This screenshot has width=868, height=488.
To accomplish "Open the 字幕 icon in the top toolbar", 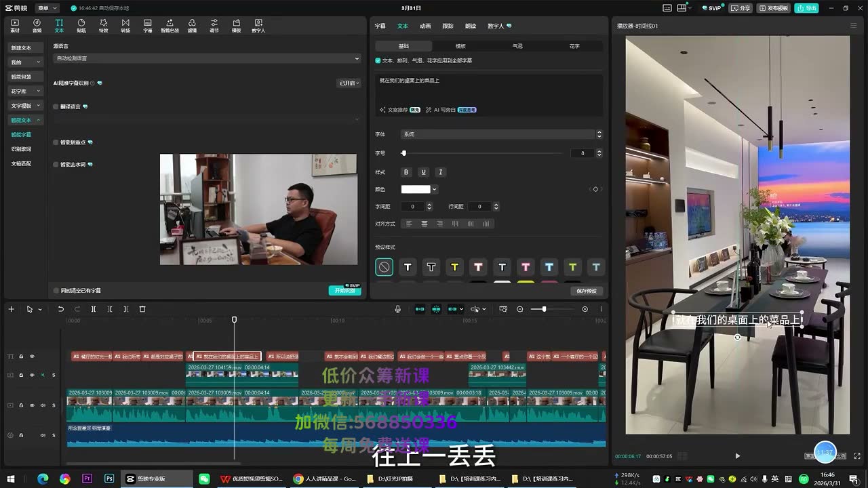I will 148,26.
